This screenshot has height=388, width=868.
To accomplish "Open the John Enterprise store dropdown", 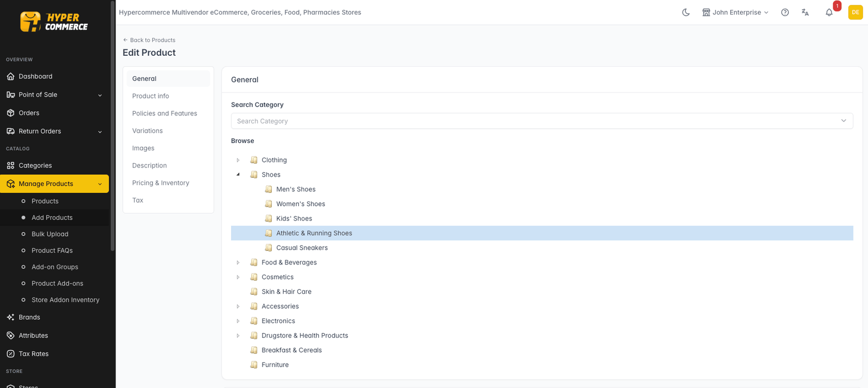I will click(736, 12).
